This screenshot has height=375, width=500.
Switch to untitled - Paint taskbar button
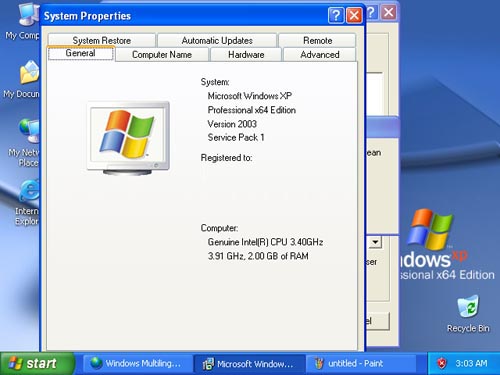(361, 363)
